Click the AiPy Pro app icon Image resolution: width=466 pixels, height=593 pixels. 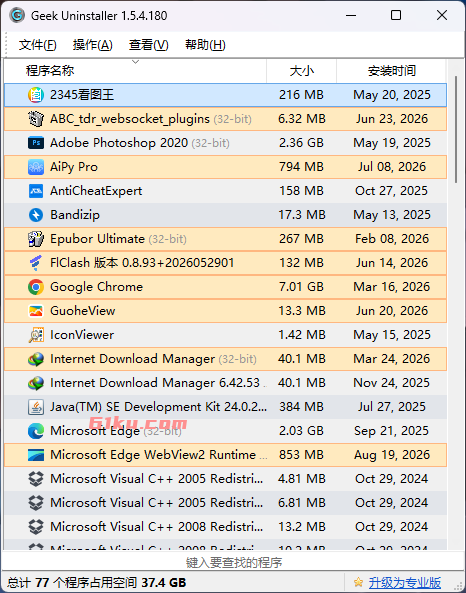pyautogui.click(x=36, y=167)
